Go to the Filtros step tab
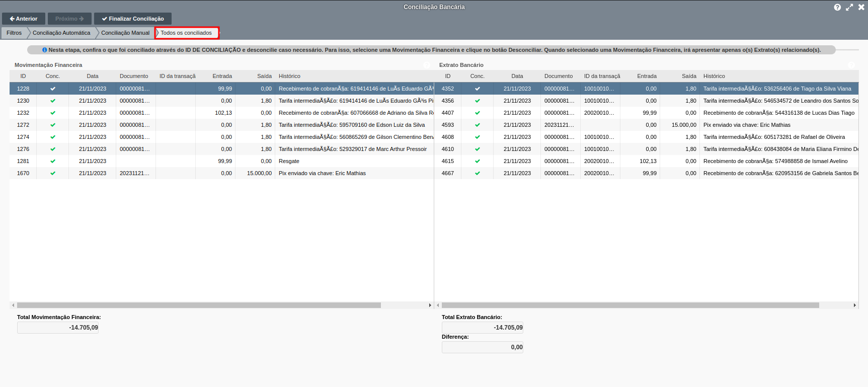The width and height of the screenshot is (868, 387). [x=14, y=33]
